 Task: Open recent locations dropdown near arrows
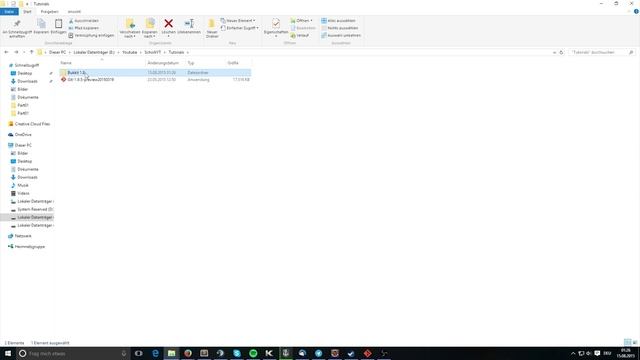pos(24,52)
